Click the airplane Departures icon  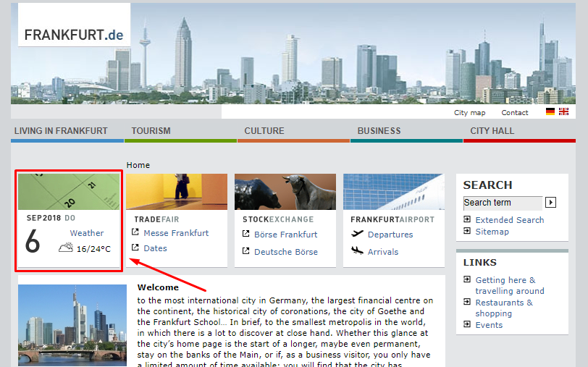tap(357, 234)
